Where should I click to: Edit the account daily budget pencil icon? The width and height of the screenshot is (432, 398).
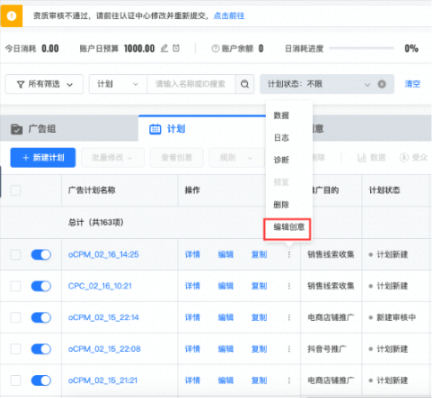coord(164,48)
